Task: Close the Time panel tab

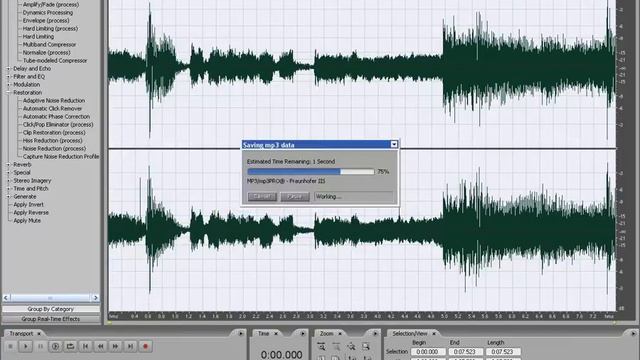Action: pos(276,333)
